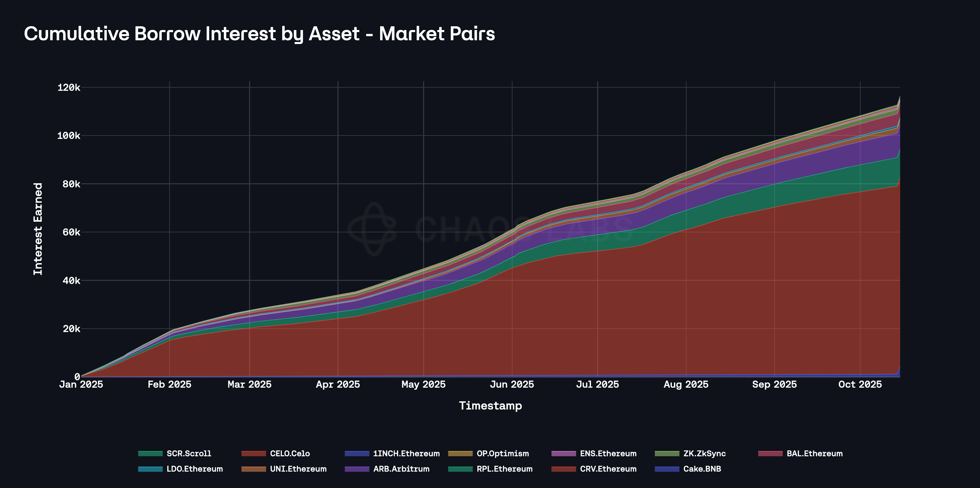Click the Timestamp axis title
This screenshot has width=980, height=488.
click(x=490, y=406)
